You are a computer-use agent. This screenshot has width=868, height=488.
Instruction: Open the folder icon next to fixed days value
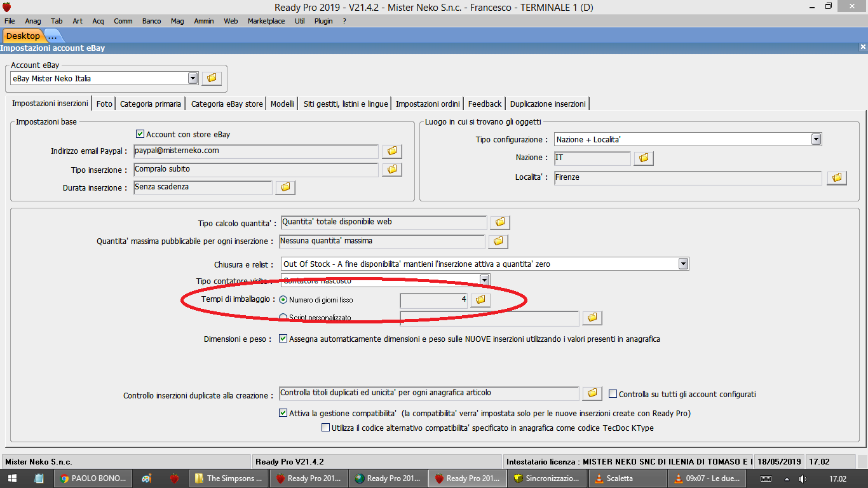[480, 299]
